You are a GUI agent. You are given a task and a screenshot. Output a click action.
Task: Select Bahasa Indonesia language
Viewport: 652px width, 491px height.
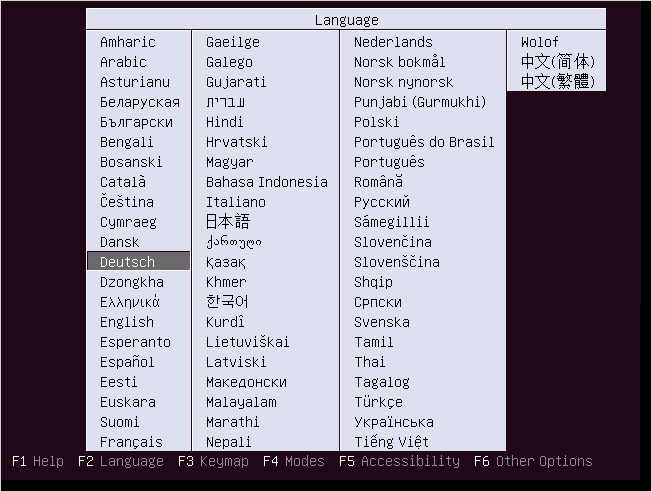pyautogui.click(x=266, y=182)
